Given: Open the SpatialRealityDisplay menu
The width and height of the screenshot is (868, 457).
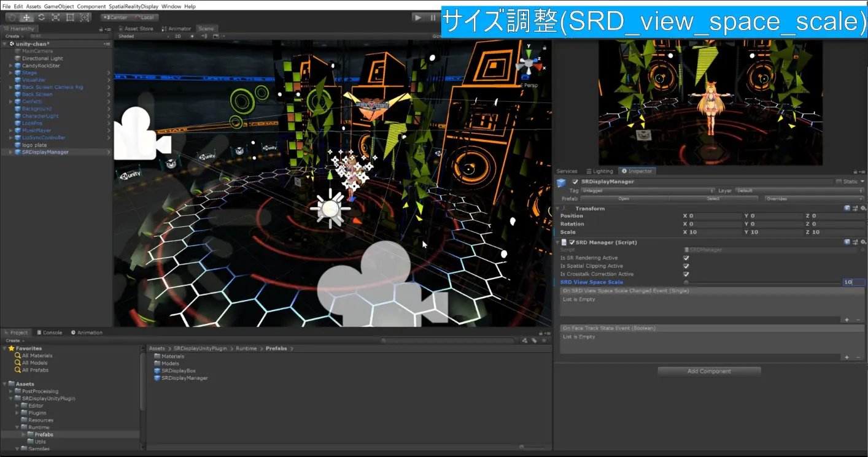Looking at the screenshot, I should tap(133, 6).
